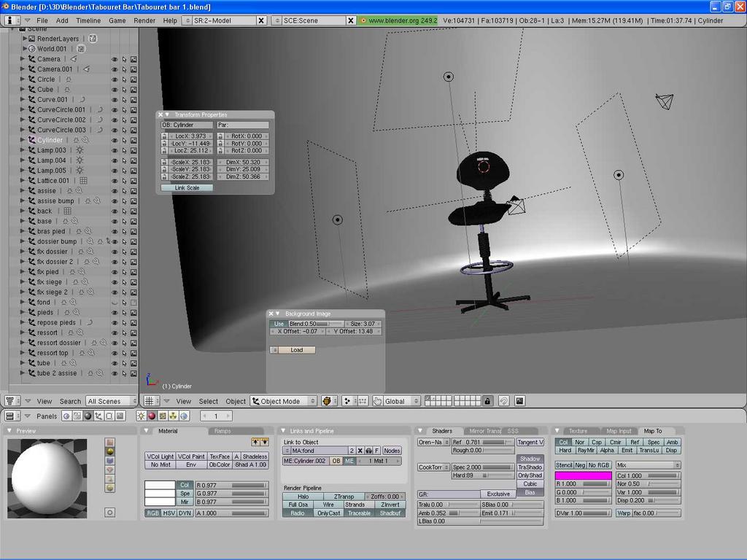
Task: Click the MA:fond material name field
Action: point(319,451)
